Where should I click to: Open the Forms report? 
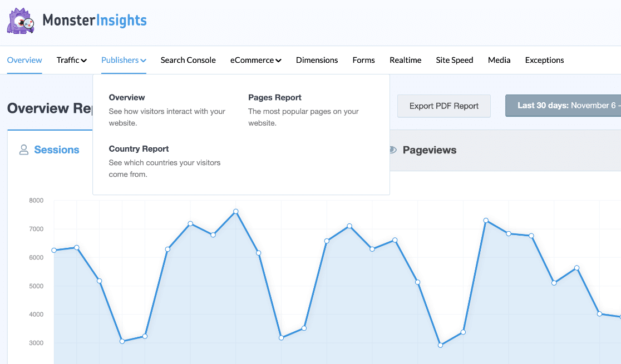tap(363, 59)
